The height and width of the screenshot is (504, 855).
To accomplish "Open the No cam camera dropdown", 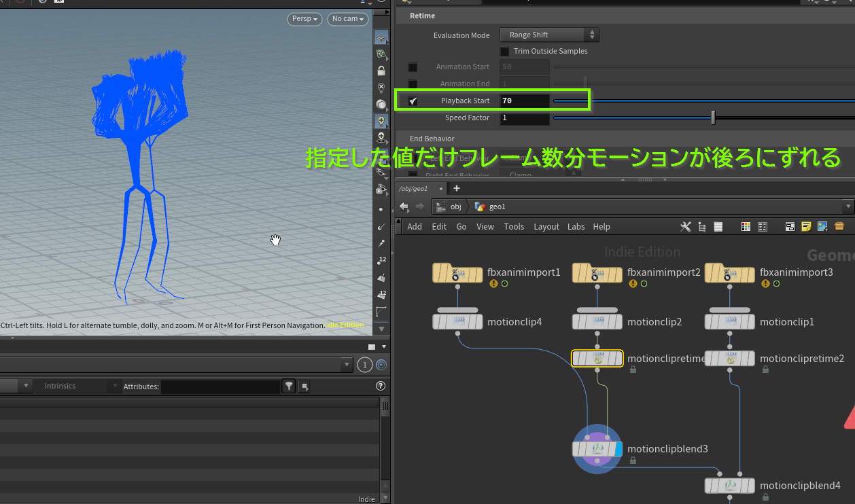I will coord(348,19).
